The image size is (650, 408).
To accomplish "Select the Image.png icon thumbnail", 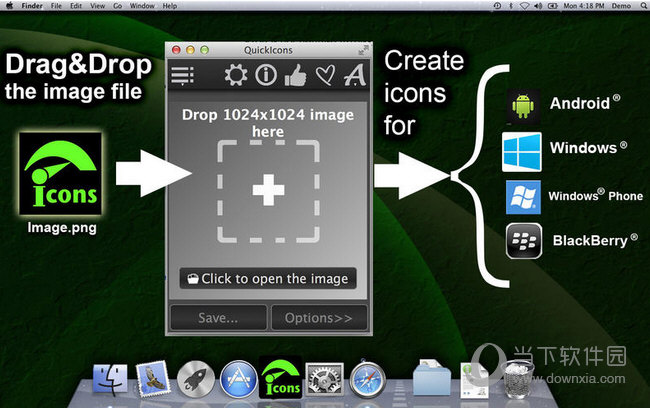I will (x=61, y=174).
